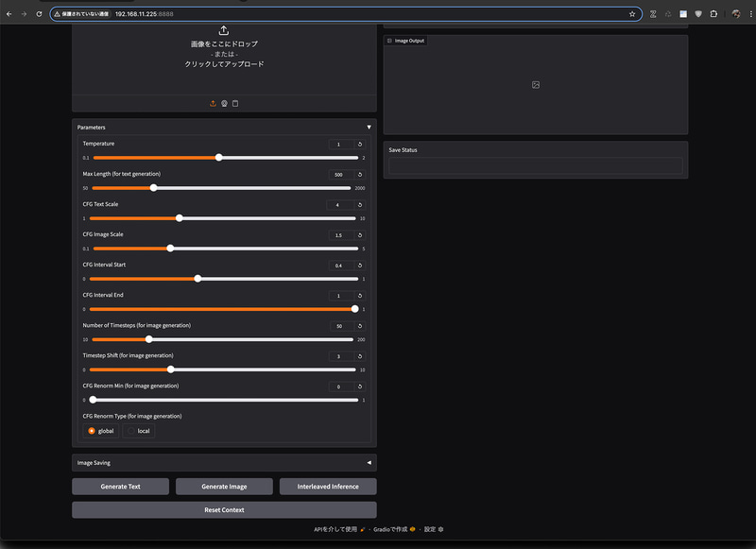Select the webcam source icon under image input
Screen dimensions: 756x549
coord(224,104)
